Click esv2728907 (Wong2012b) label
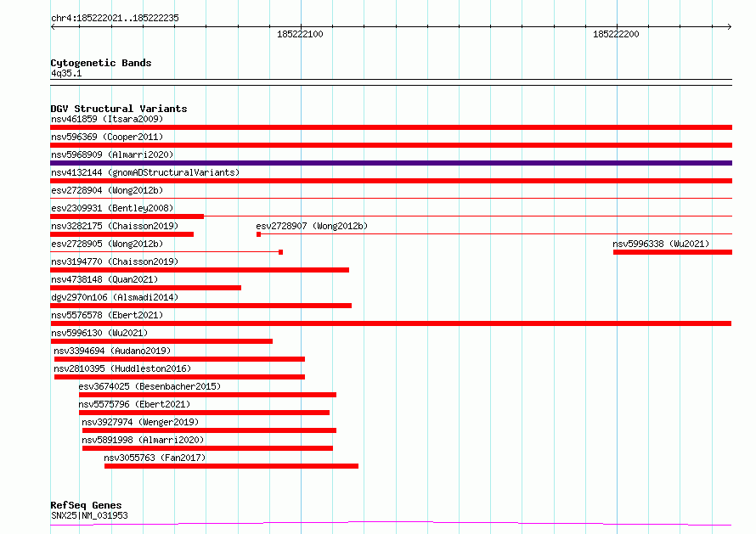This screenshot has height=534, width=756. click(x=312, y=226)
